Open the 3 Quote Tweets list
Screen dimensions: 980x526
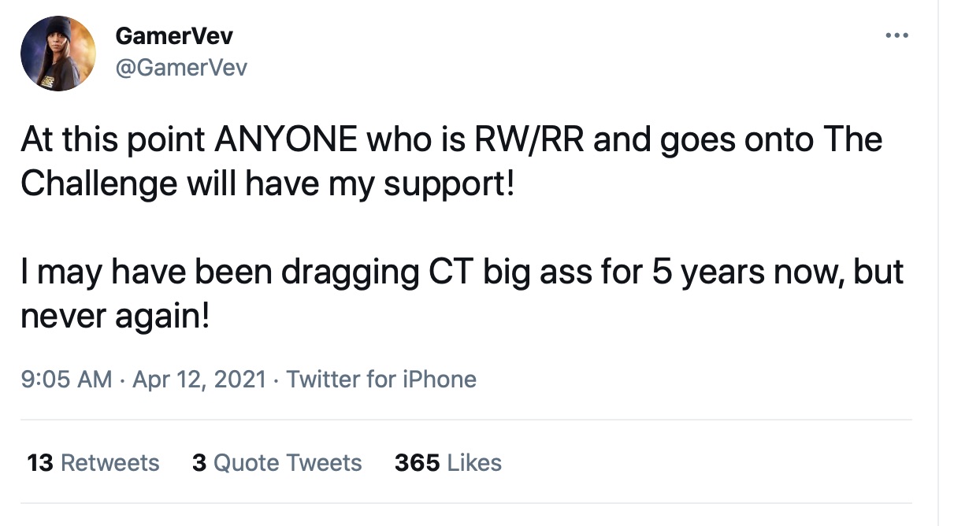[x=277, y=462]
